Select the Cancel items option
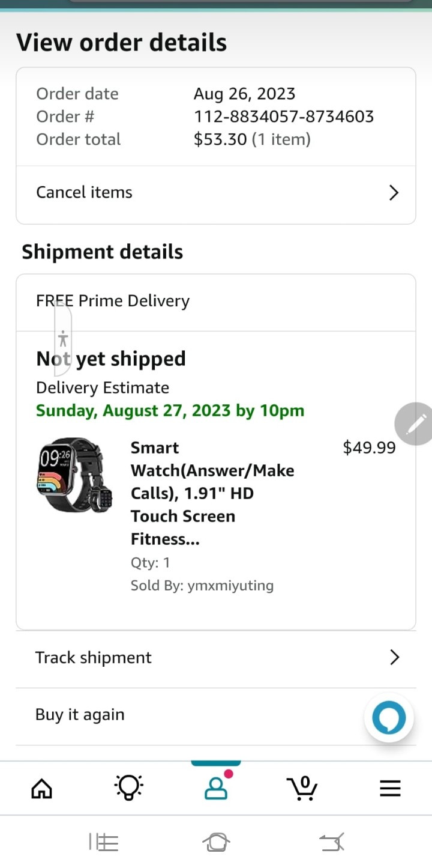 (84, 192)
